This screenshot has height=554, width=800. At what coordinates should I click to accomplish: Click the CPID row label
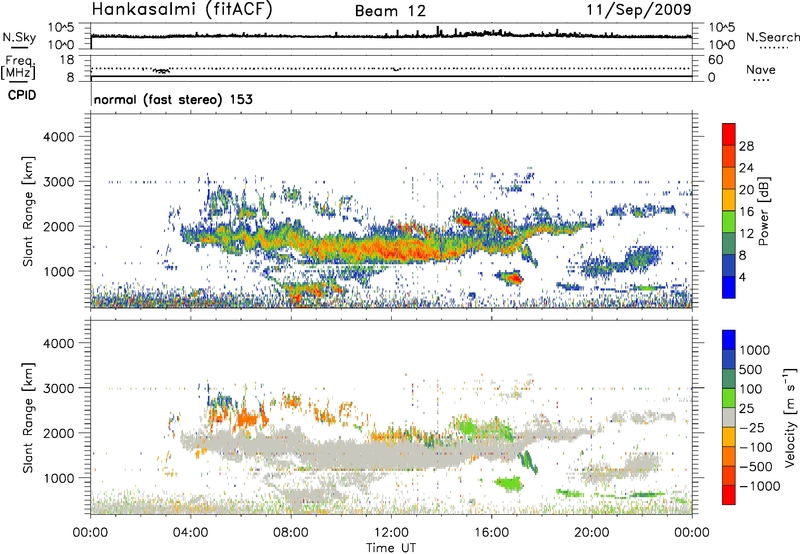[x=22, y=95]
